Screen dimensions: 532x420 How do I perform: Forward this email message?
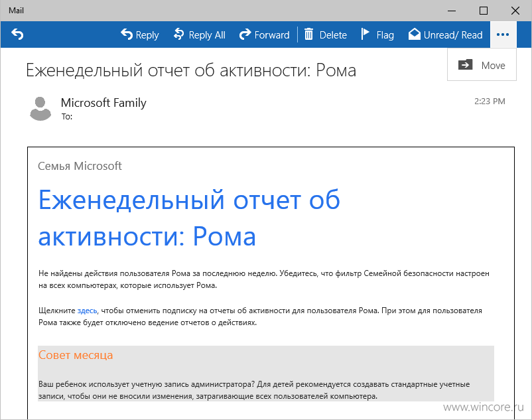click(x=264, y=35)
